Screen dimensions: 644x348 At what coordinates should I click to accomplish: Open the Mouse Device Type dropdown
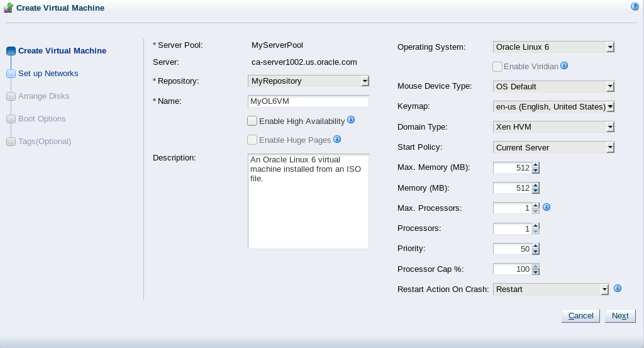coord(553,86)
